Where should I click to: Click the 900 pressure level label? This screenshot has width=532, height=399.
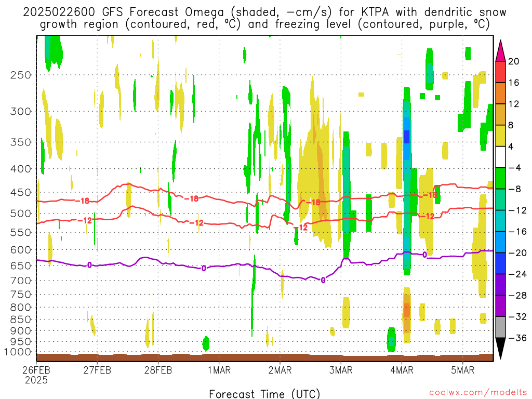click(x=21, y=331)
